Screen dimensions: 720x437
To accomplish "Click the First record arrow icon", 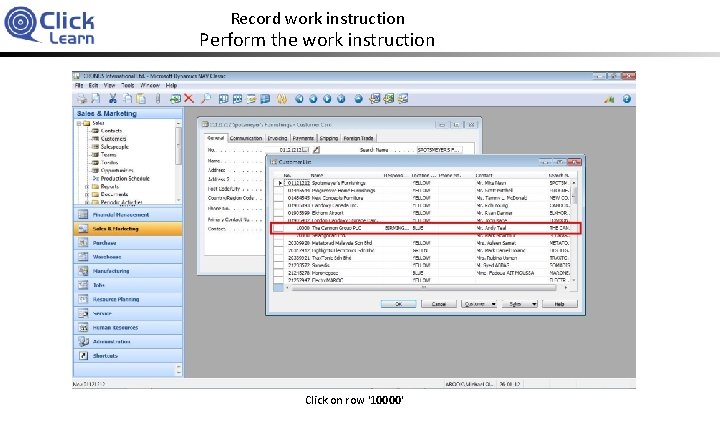I will [299, 99].
